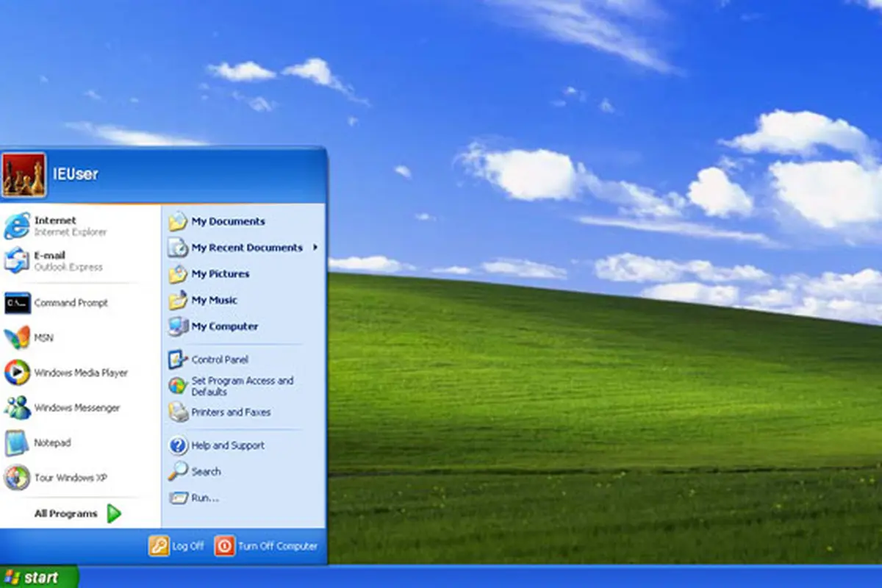882x588 pixels.
Task: Expand My Recent Documents submenu arrow
Action: tap(315, 248)
